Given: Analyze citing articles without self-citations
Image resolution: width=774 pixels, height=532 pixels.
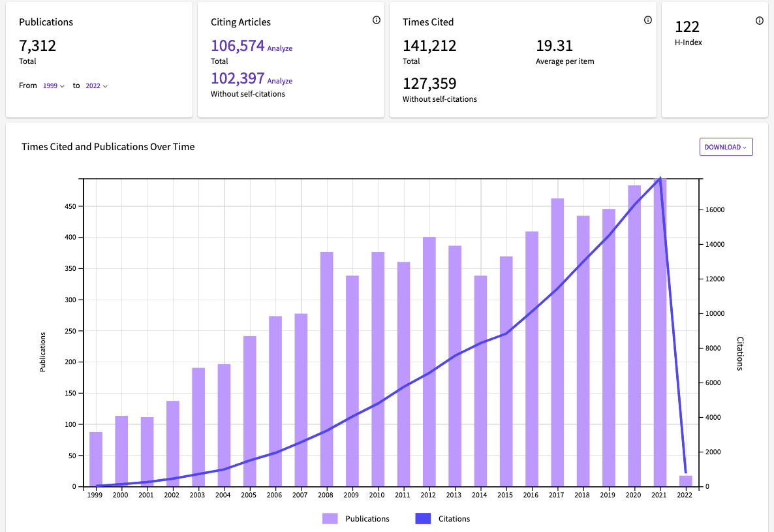Looking at the screenshot, I should (280, 81).
